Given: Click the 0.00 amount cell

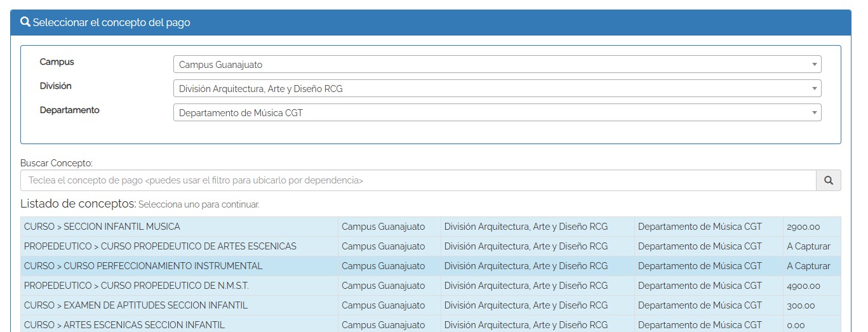Looking at the screenshot, I should 796,324.
